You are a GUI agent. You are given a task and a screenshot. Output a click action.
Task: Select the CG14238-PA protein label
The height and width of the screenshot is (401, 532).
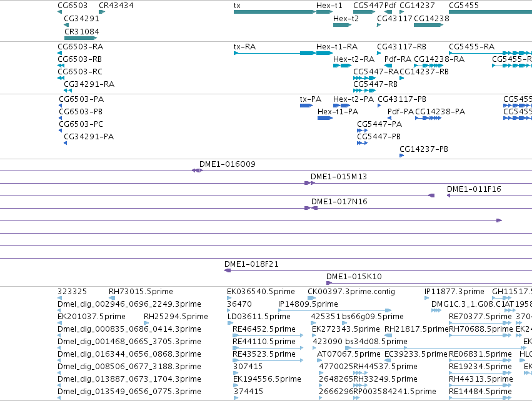(x=439, y=112)
